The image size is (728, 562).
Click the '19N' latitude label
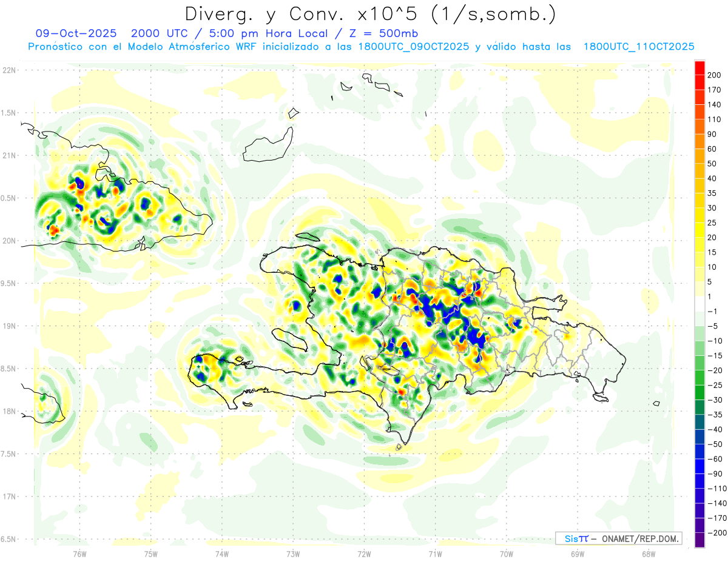pos(8,326)
